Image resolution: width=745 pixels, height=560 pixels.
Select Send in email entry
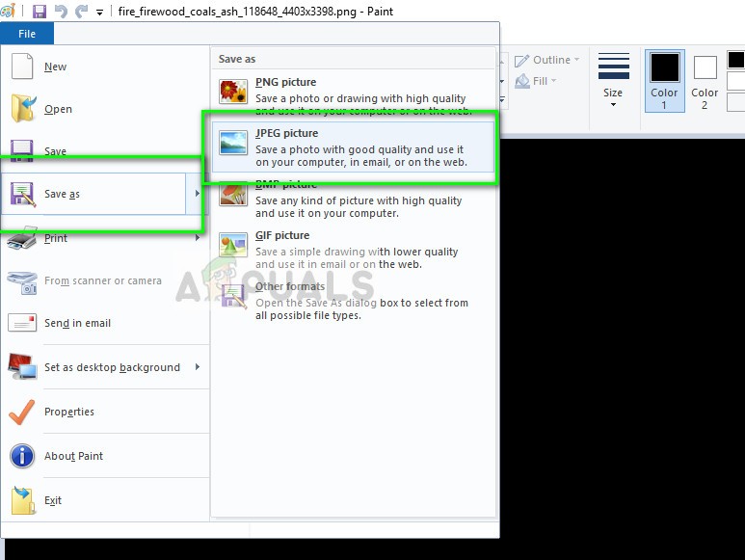click(x=104, y=323)
